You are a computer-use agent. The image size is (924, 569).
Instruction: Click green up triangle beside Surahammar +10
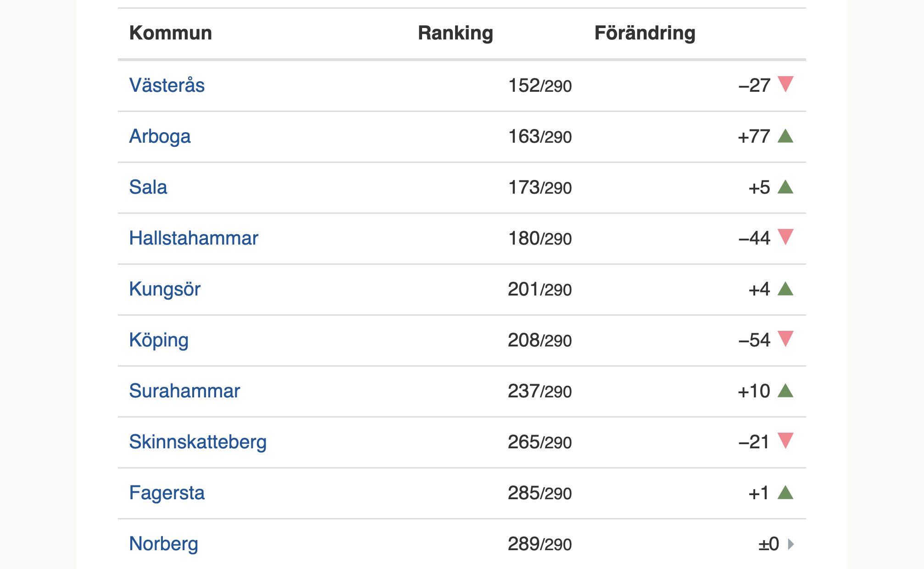pyautogui.click(x=785, y=391)
